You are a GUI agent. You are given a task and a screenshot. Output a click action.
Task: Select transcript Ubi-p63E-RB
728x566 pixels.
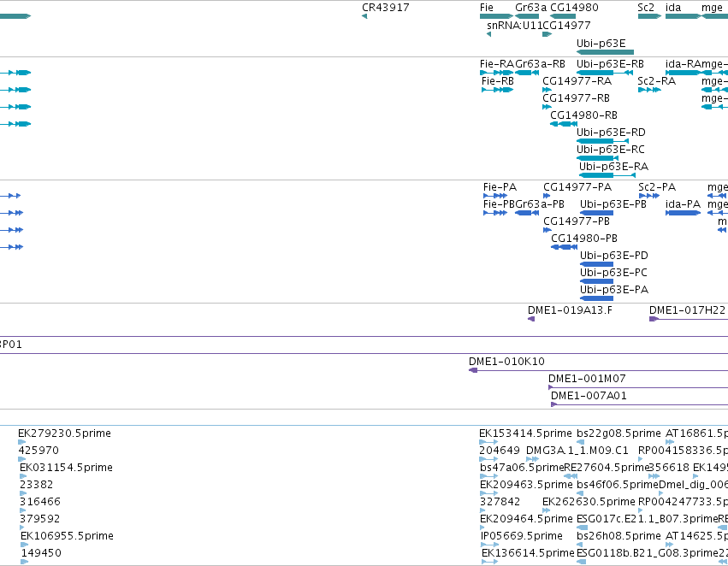pyautogui.click(x=610, y=64)
